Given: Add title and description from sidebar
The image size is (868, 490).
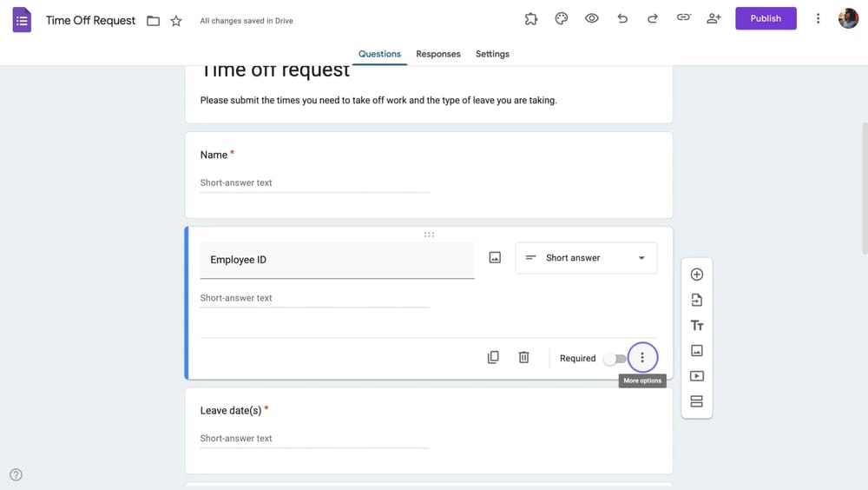Looking at the screenshot, I should pos(697,326).
